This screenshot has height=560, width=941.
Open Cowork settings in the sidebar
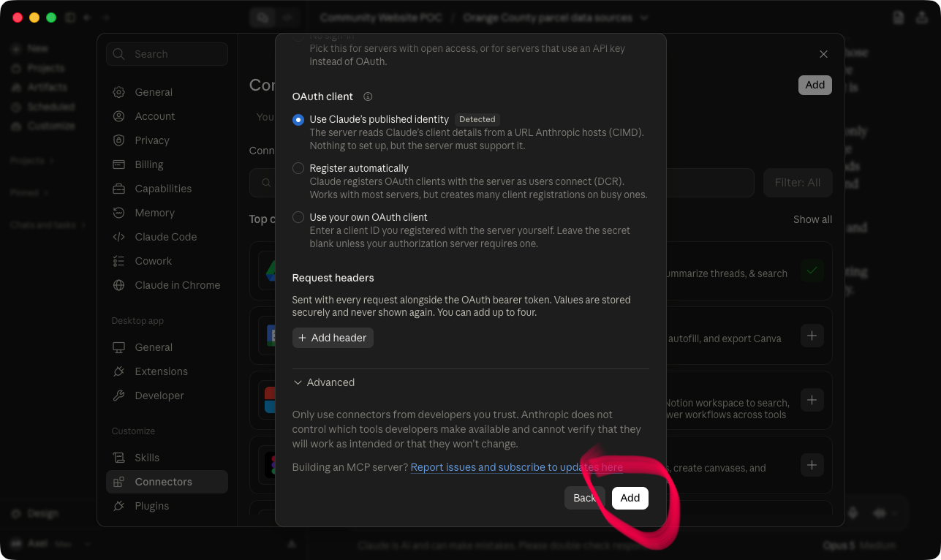click(167, 261)
